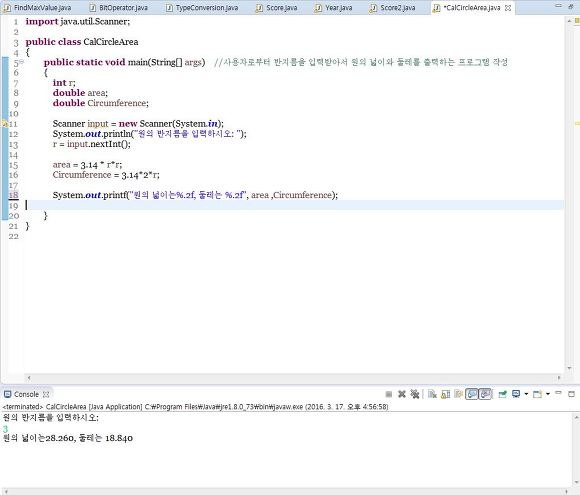Viewport: 580px width, 495px height.
Task: Click the console input value '3'
Action: (x=5, y=428)
